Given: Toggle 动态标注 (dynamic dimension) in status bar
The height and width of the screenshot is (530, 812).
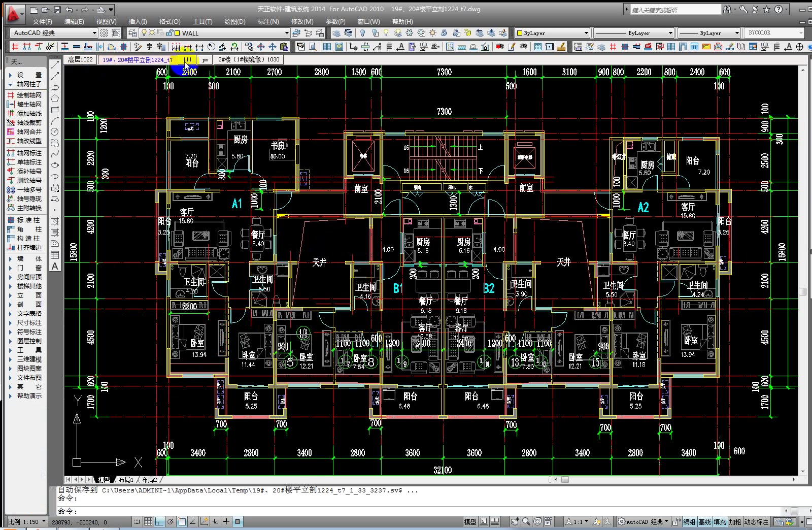Looking at the screenshot, I should (756, 522).
